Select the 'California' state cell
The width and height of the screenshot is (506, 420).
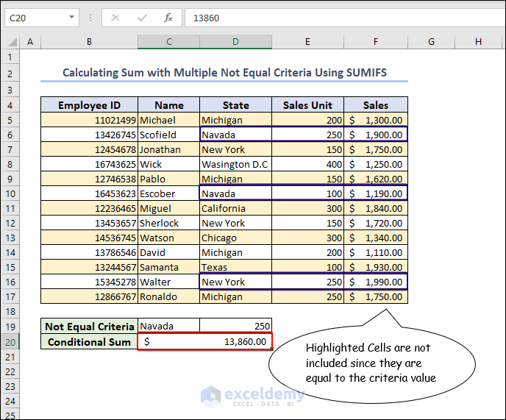tap(236, 209)
